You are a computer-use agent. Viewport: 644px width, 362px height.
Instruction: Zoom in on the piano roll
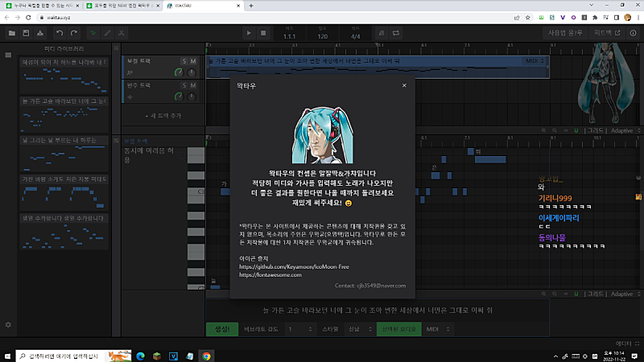(544, 294)
